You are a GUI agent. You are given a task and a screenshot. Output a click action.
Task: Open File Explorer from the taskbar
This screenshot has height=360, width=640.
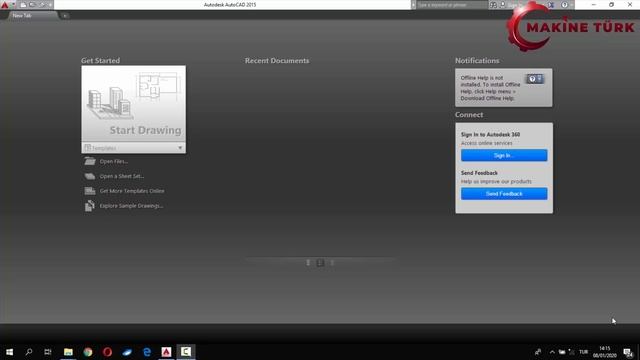pyautogui.click(x=68, y=352)
